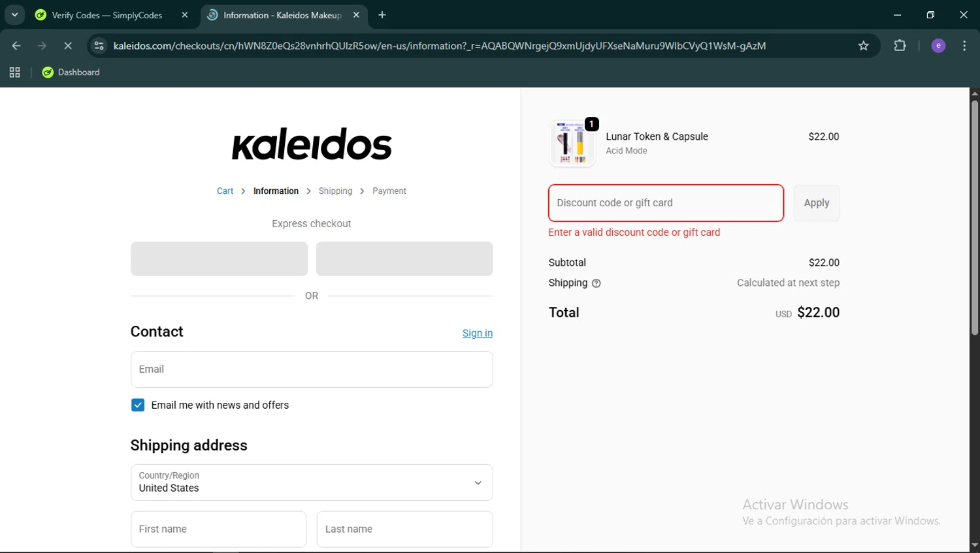Open the Chrome profile avatar
This screenshot has width=980, height=553.
tap(938, 46)
